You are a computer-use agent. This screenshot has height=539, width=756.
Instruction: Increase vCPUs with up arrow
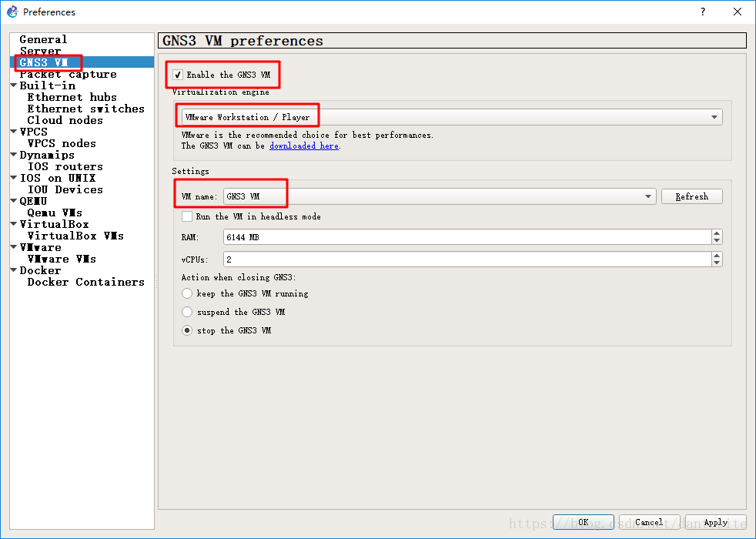[x=717, y=256]
